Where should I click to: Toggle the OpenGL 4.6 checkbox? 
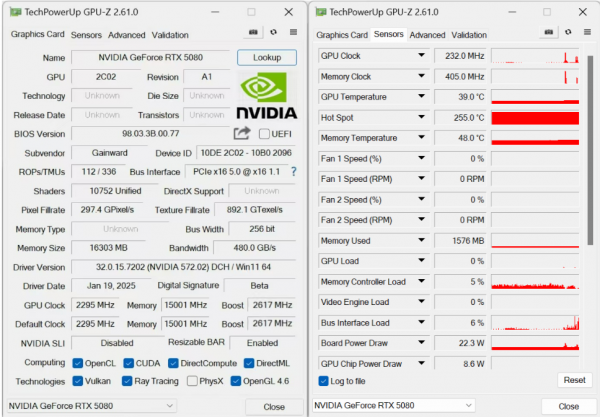pos(236,381)
